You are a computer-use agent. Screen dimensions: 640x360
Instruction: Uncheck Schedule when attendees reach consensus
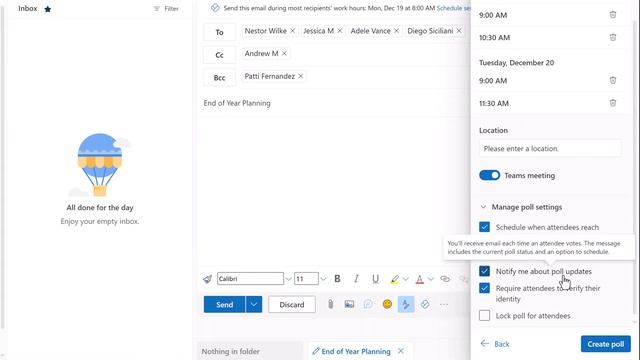click(484, 227)
